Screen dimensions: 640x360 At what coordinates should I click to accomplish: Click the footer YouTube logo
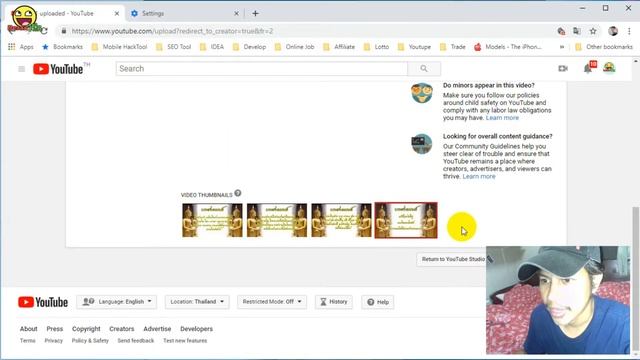point(43,302)
